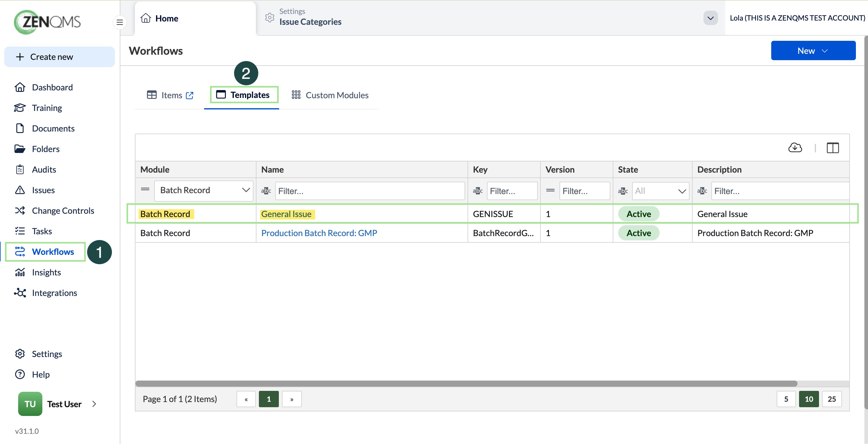Set page size to 5
This screenshot has width=868, height=448.
click(x=786, y=399)
